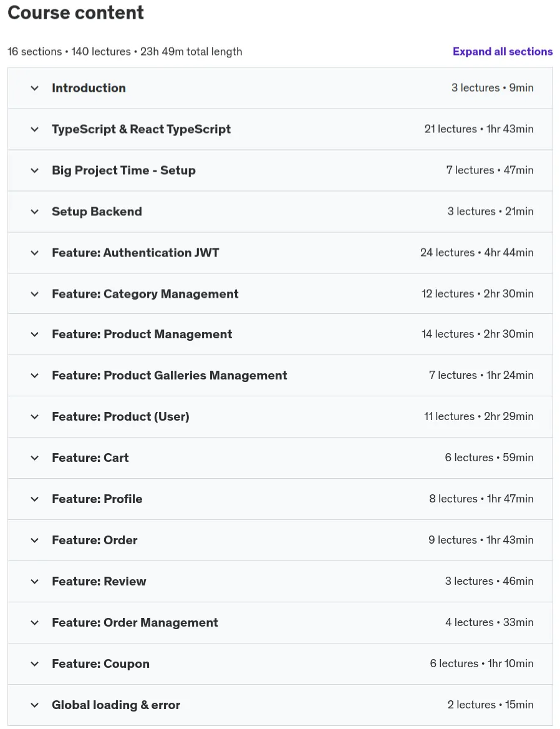Viewport: 560px width, 729px height.
Task: Toggle the Authentication JWT chevron icon
Action: point(35,253)
